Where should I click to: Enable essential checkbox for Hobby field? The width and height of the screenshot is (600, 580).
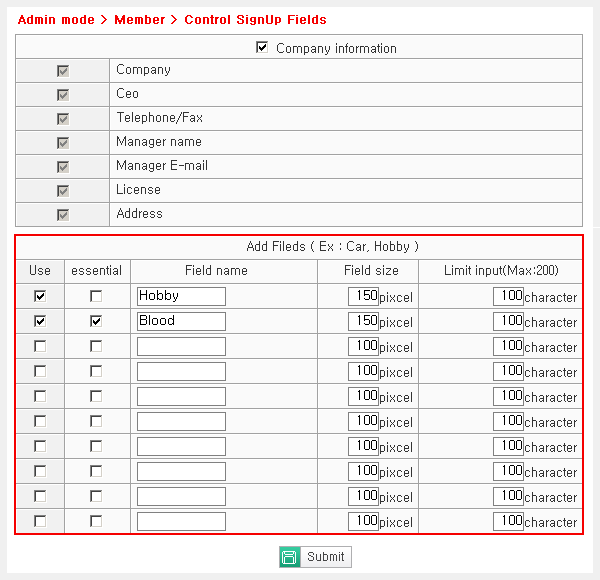[96, 296]
